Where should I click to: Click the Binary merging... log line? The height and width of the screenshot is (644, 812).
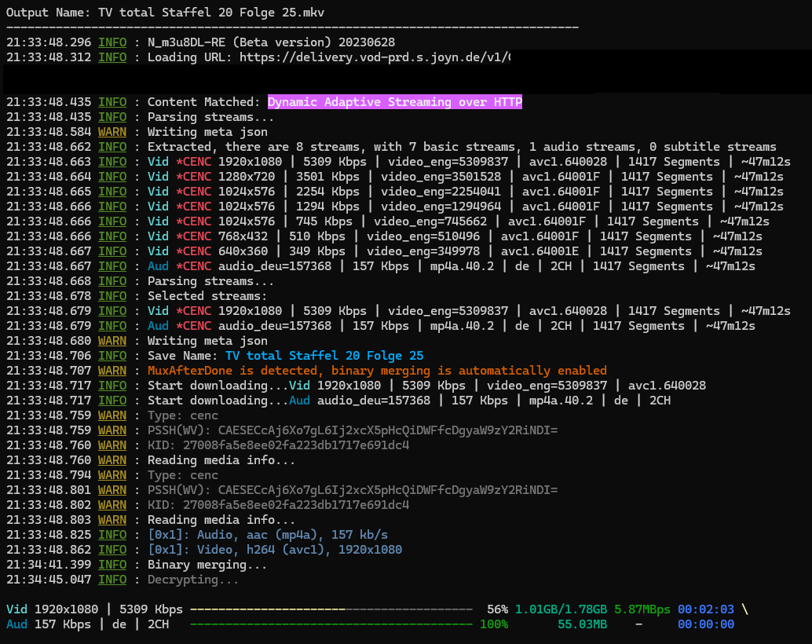click(x=207, y=565)
